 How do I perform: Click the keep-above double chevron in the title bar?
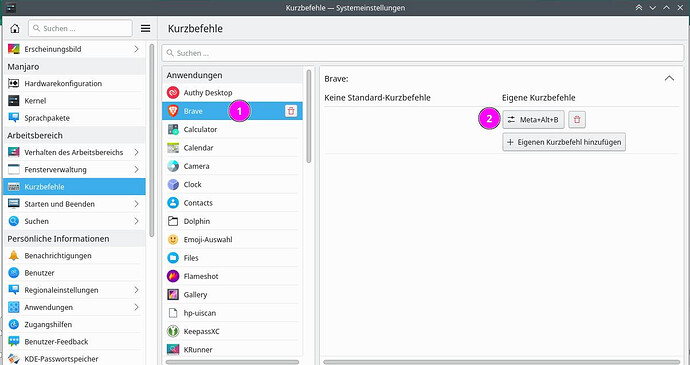639,8
